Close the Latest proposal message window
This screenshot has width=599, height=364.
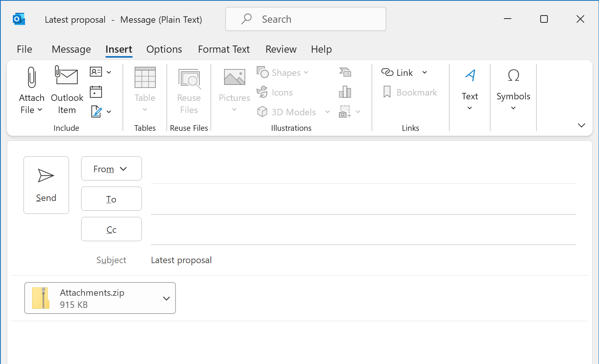580,19
